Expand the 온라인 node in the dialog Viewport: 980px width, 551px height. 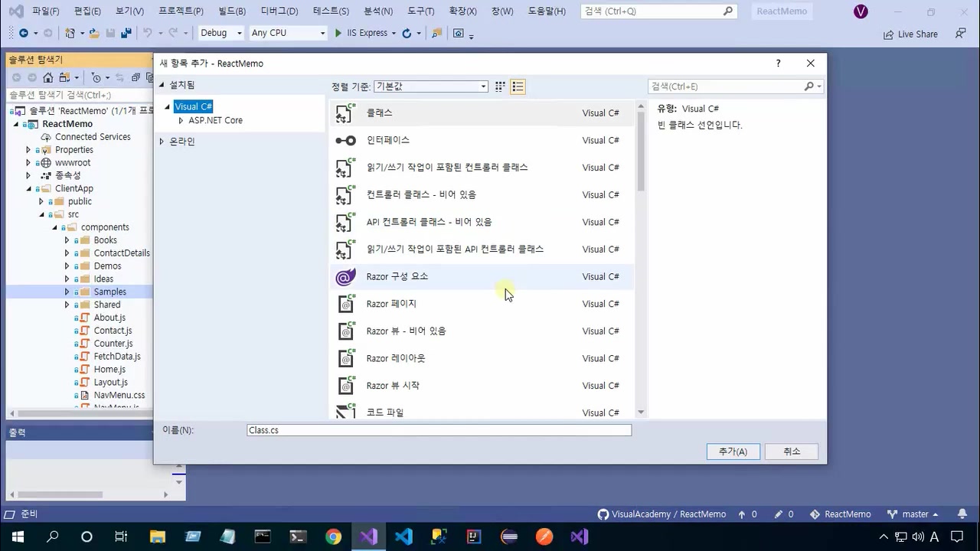(162, 140)
